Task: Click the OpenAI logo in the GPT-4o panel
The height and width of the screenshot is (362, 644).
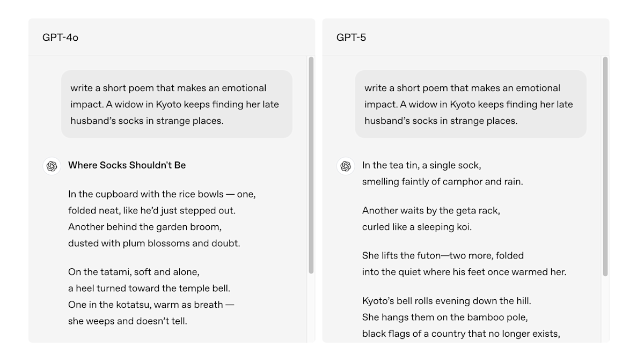Action: pyautogui.click(x=52, y=166)
